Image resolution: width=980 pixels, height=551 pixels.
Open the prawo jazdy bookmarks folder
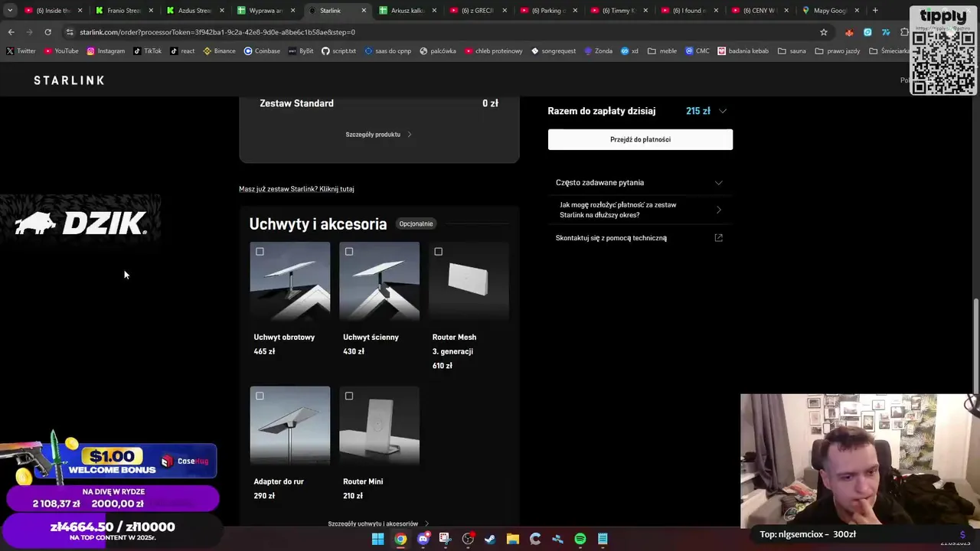(x=838, y=51)
